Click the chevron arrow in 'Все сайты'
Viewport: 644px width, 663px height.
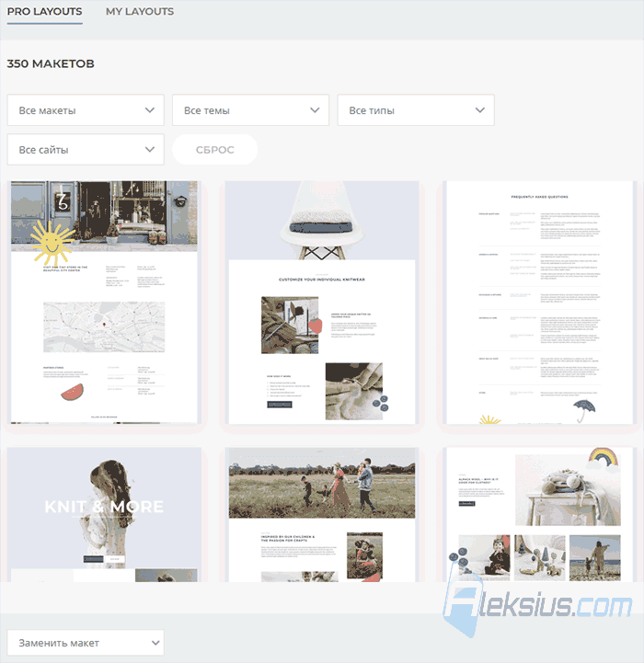click(x=150, y=149)
